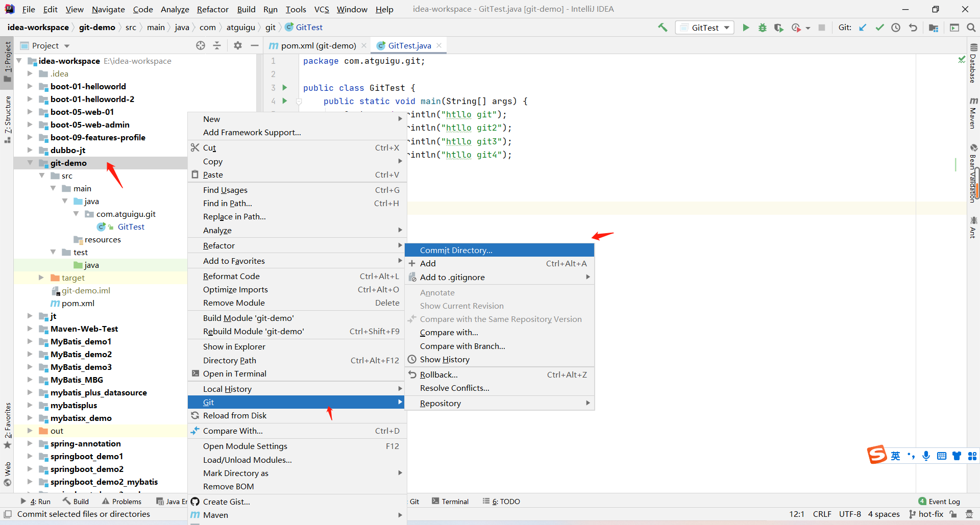Open the Refactor menu in menu bar

pyautogui.click(x=213, y=9)
